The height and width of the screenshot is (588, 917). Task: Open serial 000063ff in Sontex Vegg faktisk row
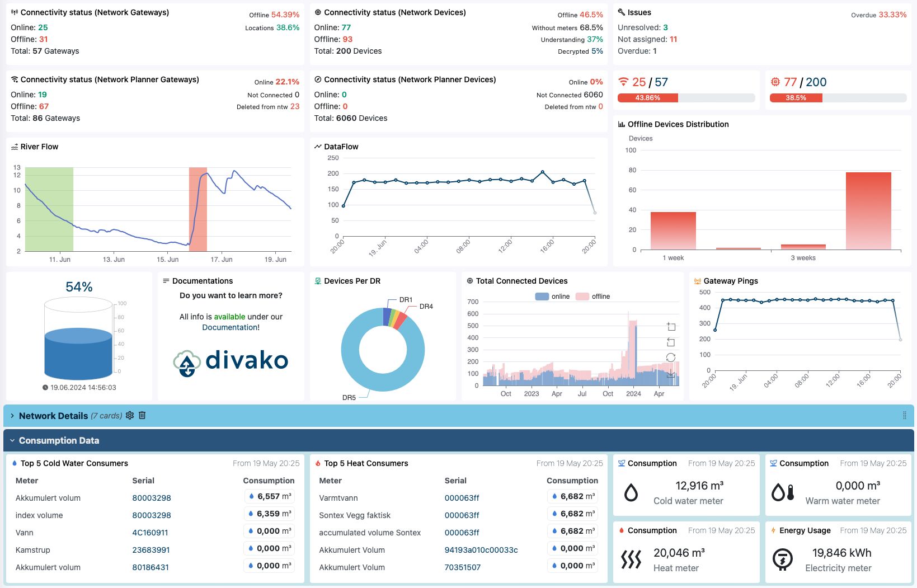coord(462,515)
